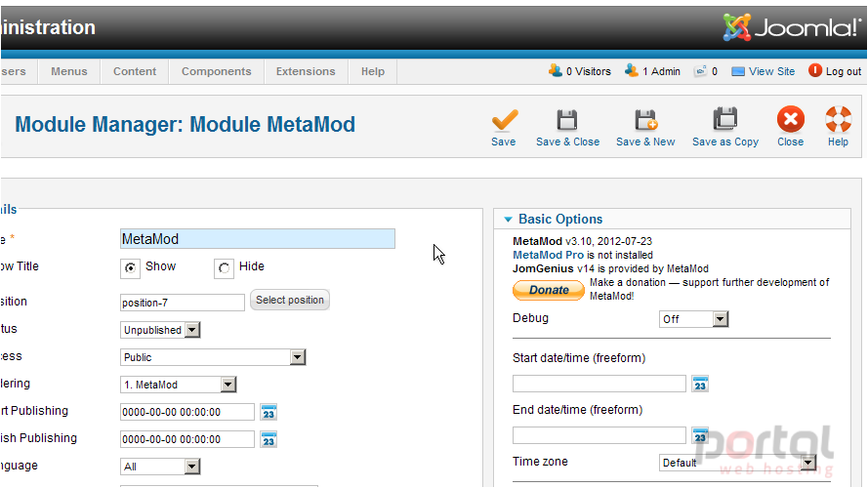Image resolution: width=868 pixels, height=488 pixels.
Task: Click the 0 Visitors status icon
Action: 556,70
